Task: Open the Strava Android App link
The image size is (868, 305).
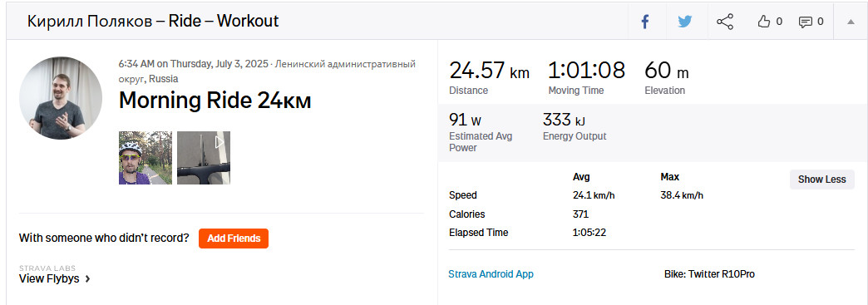Action: coord(491,274)
